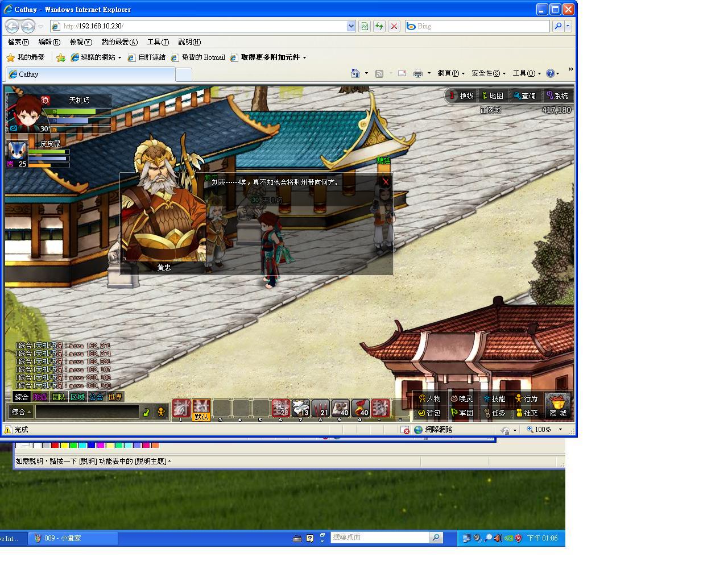Viewport: 728px width, 582px height.
Task: Switch to 团队 chat tab
Action: pos(59,397)
